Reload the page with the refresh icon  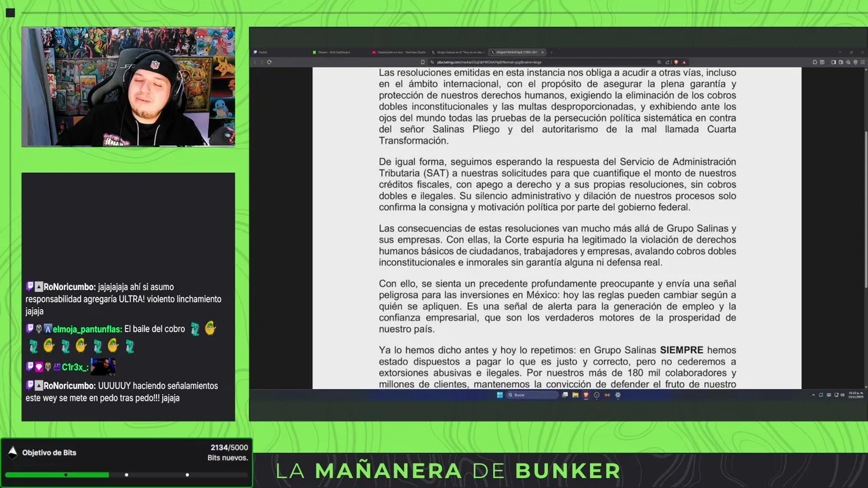[269, 62]
